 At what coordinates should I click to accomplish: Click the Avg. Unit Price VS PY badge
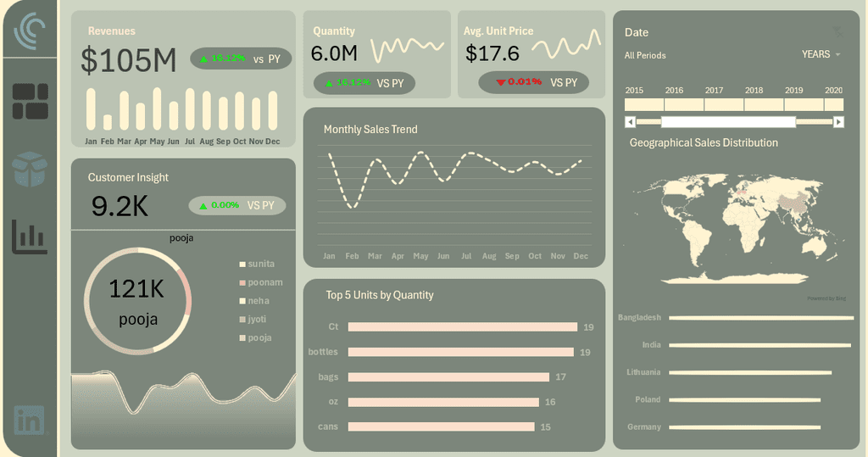tap(534, 82)
